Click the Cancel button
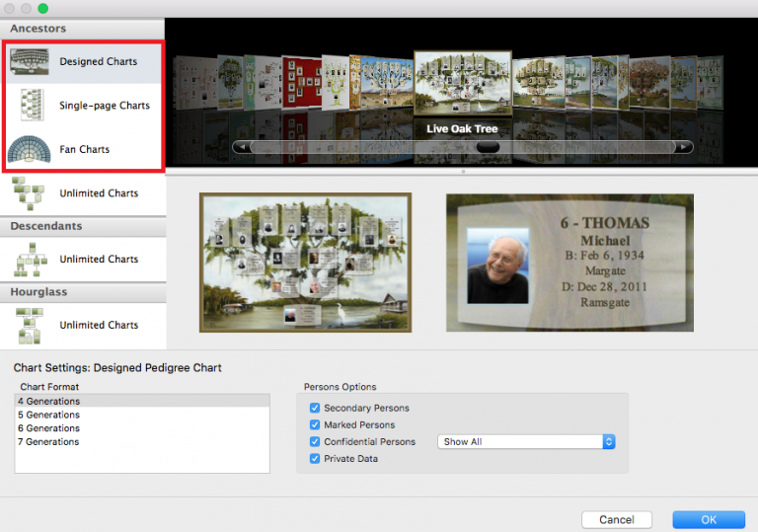The width and height of the screenshot is (758, 532). point(617,519)
